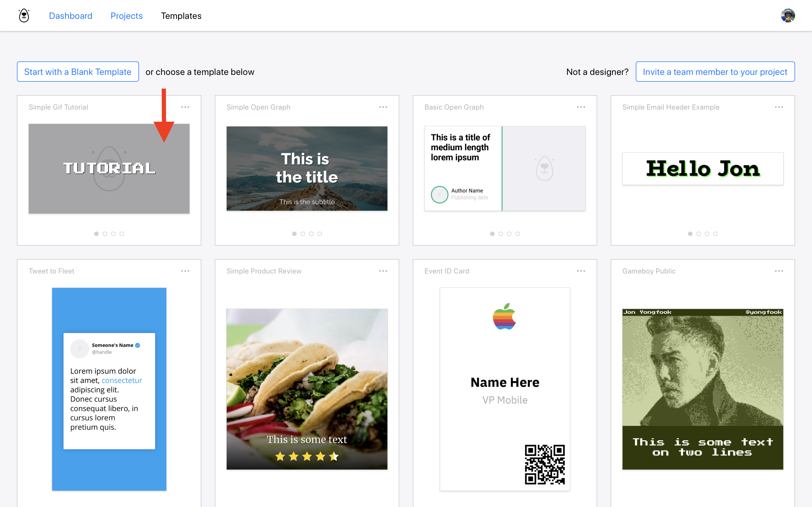Select second preview dot on Simple Gif Tutorial

click(x=105, y=234)
